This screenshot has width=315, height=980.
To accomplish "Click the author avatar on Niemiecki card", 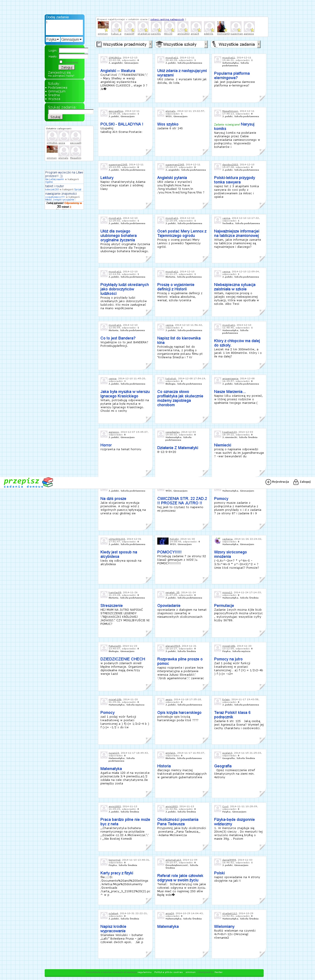I will [x=217, y=434].
